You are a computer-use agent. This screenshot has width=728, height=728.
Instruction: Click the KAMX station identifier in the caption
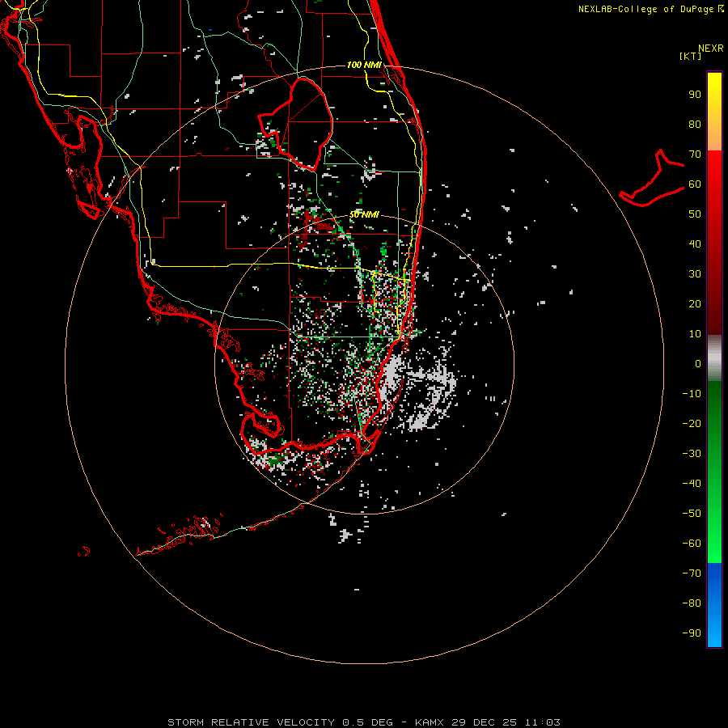[429, 722]
